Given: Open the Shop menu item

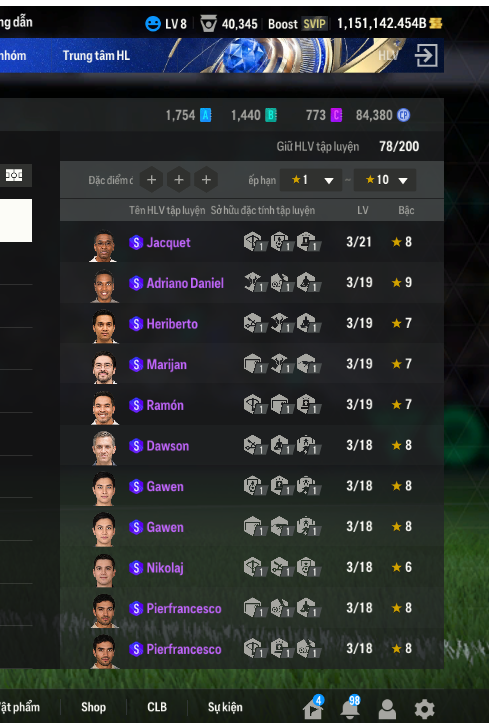Looking at the screenshot, I should coord(94,707).
